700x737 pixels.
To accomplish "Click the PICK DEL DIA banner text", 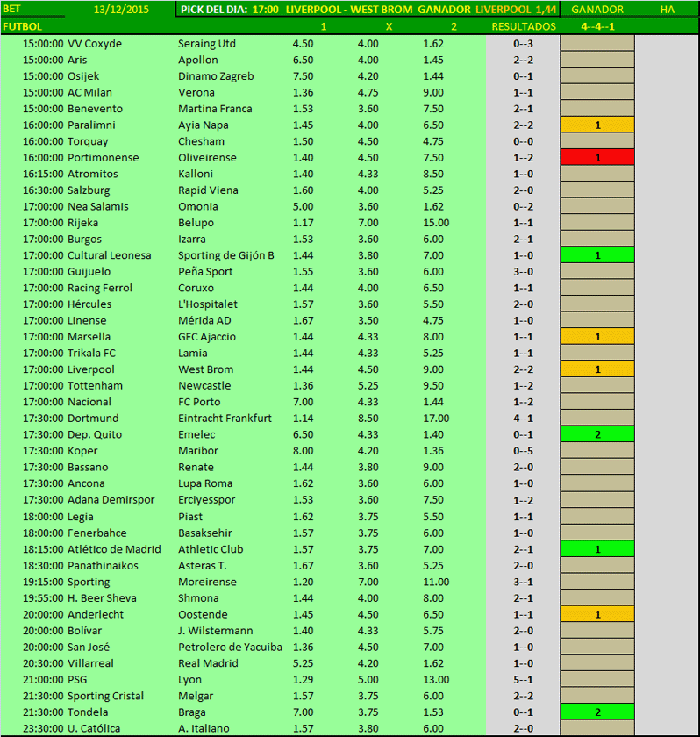I will click(x=368, y=10).
